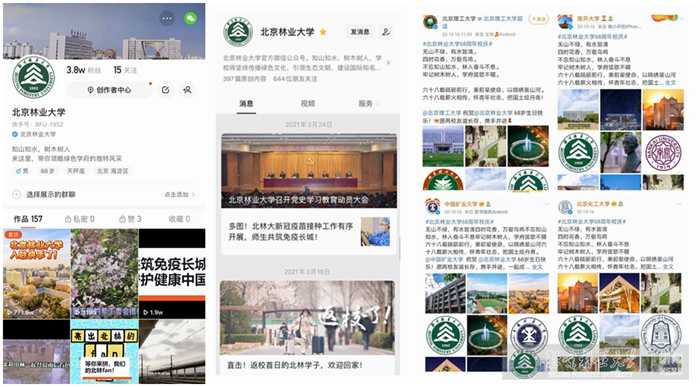Switch to the 视频 tab
The image size is (700, 387).
click(x=308, y=104)
